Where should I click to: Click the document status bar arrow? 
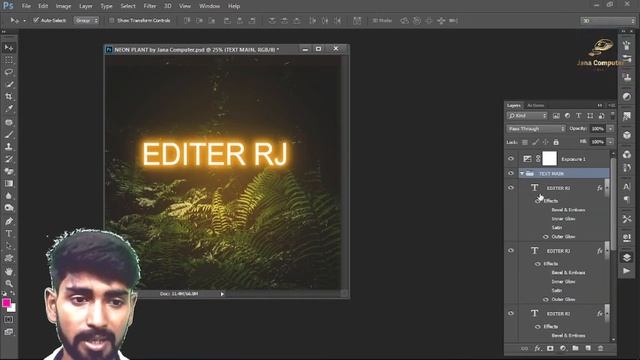coord(222,294)
